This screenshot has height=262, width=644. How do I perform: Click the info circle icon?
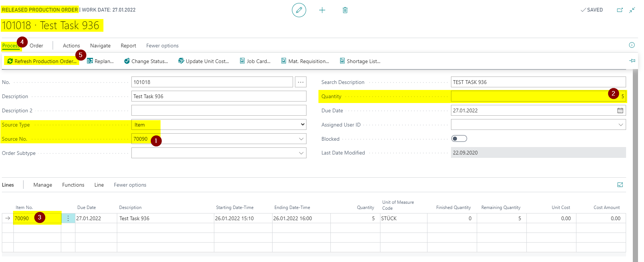click(632, 45)
